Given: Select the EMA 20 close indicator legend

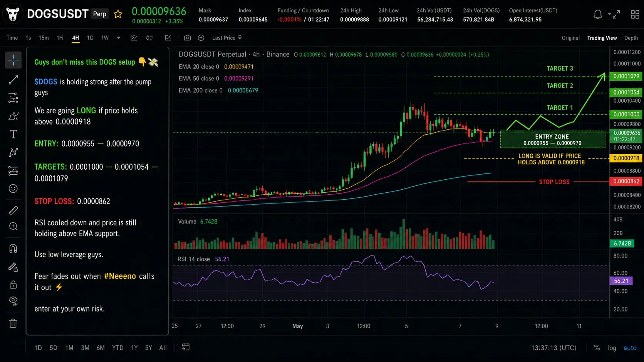Looking at the screenshot, I should pos(216,67).
